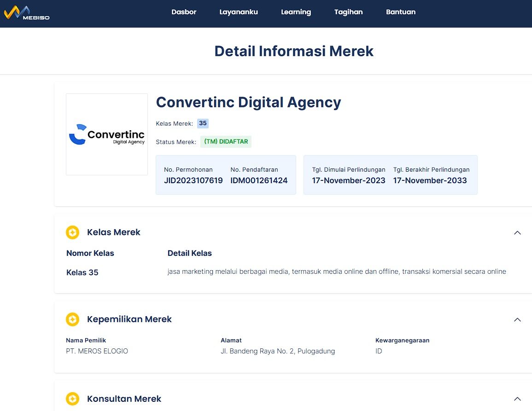
Task: Click owner name PT. MEROS ELOGIO
Action: [x=97, y=351]
